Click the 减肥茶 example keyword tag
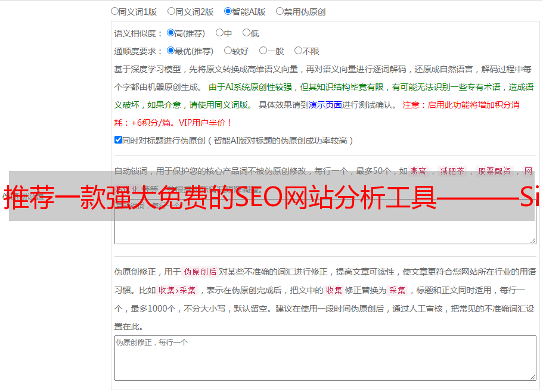The image size is (543, 392). tap(452, 171)
